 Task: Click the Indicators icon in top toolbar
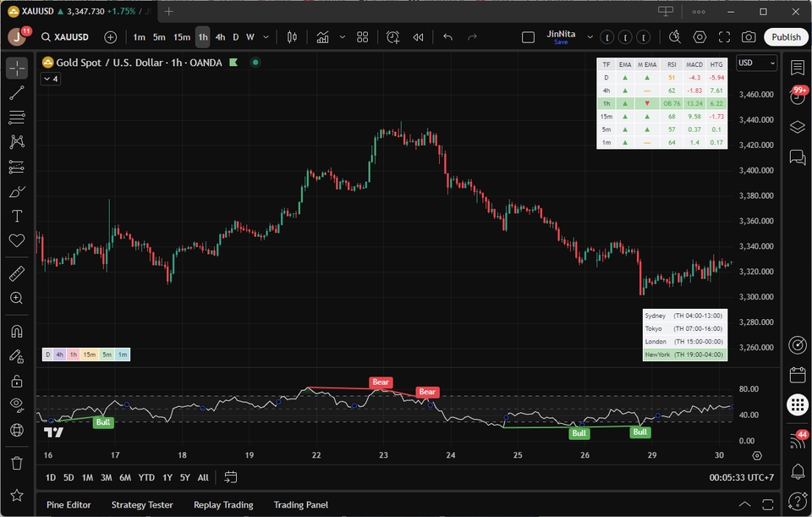(322, 37)
